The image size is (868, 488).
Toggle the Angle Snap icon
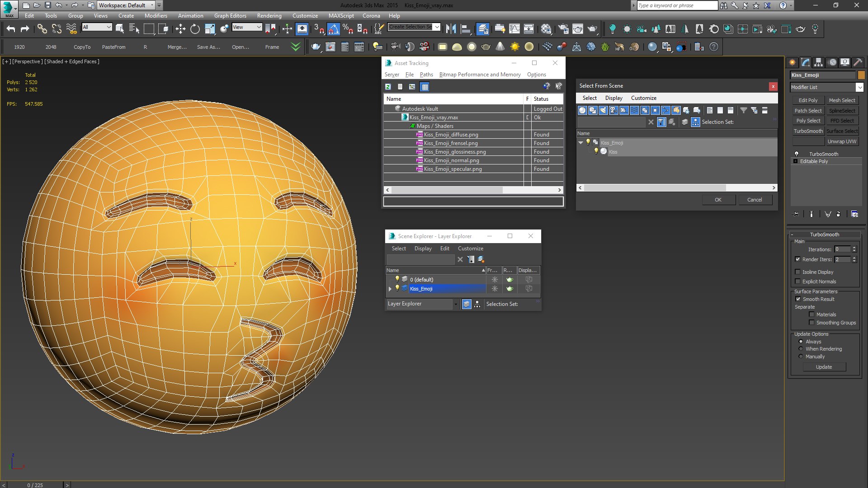[x=333, y=29]
